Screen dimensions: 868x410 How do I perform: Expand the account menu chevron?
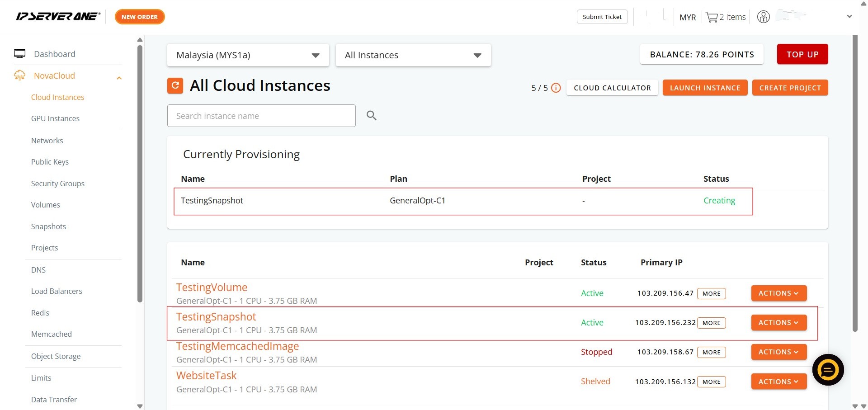849,17
